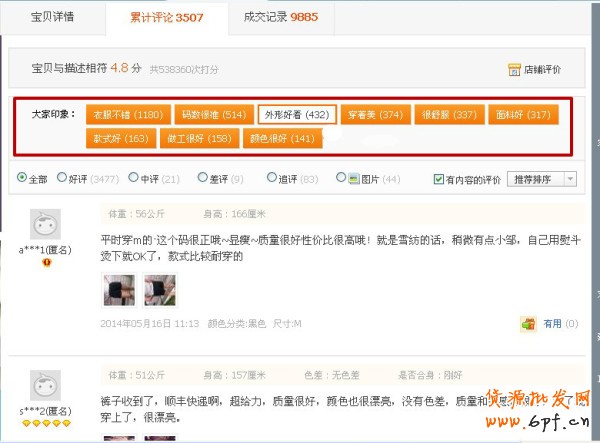Click yellow diamond rank icons under s***2
Image resolution: width=600 pixels, height=443 pixels.
pos(44,424)
